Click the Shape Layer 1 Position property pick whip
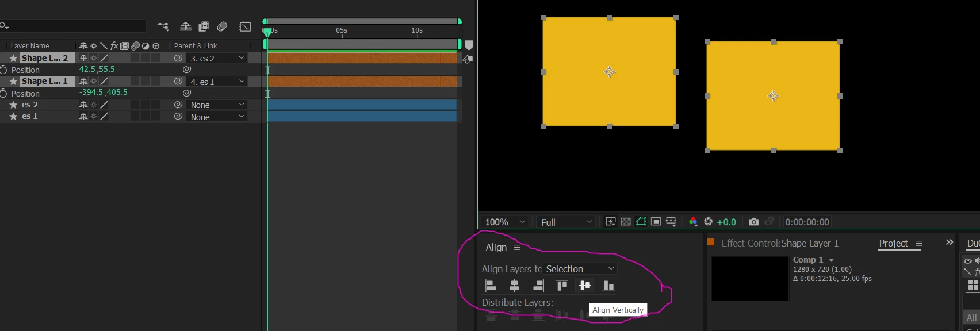980x331 pixels. [x=187, y=93]
